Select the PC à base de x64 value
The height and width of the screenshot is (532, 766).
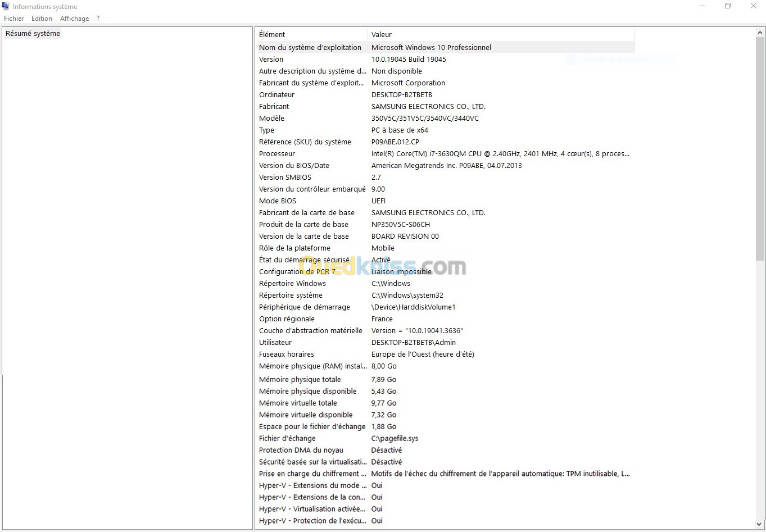point(400,130)
